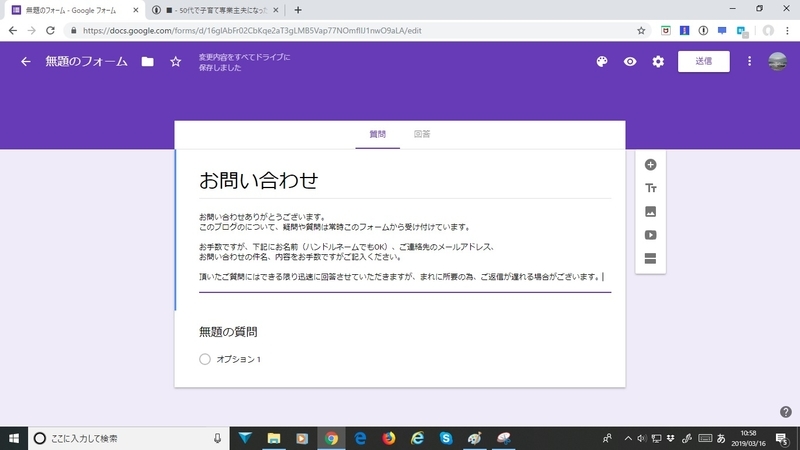This screenshot has width=800, height=450.
Task: Open the color palette theme options
Action: pos(602,62)
